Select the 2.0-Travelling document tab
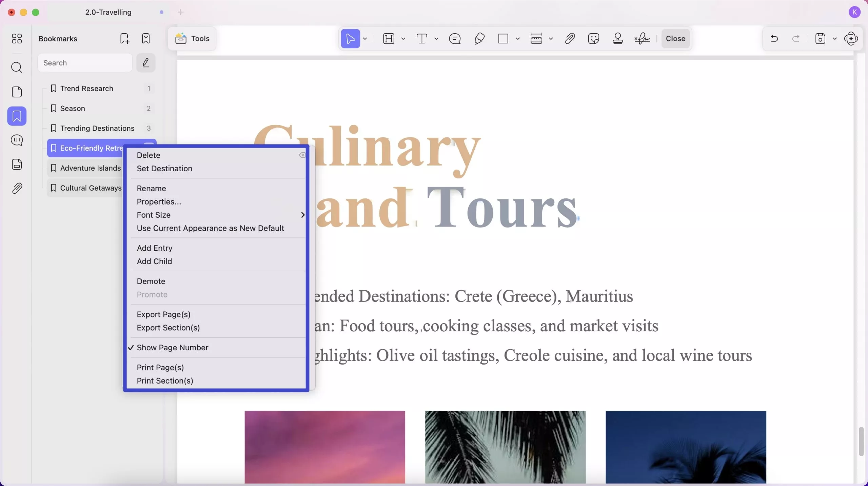This screenshot has width=868, height=486. point(108,12)
